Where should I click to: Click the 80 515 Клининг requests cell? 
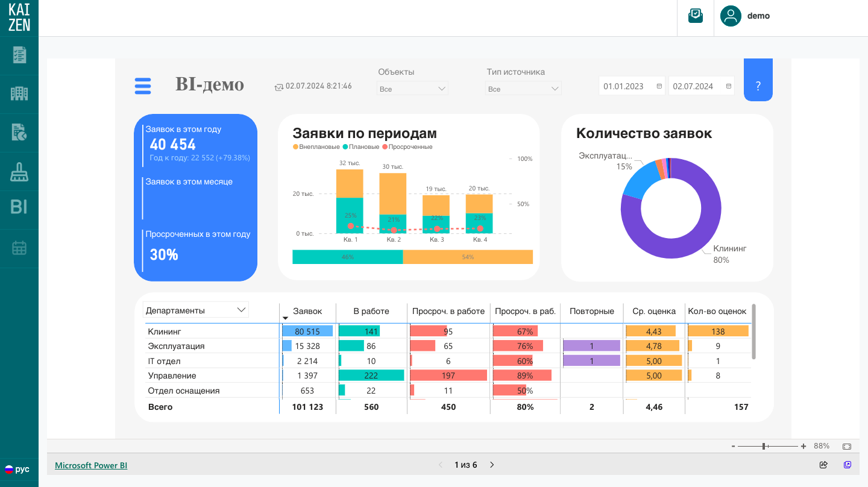[x=307, y=331]
